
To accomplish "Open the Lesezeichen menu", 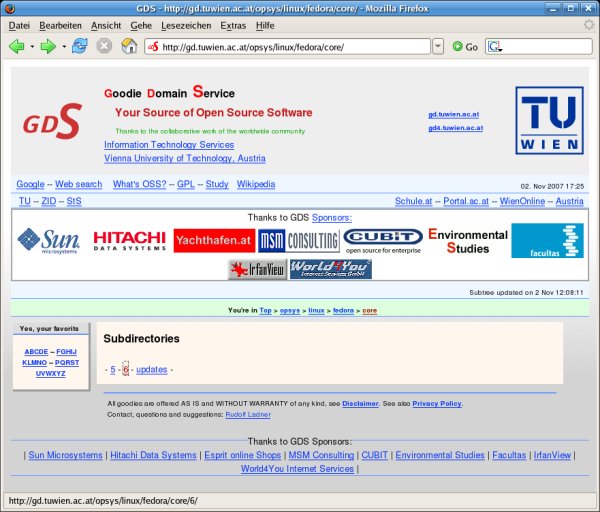I will (x=185, y=24).
